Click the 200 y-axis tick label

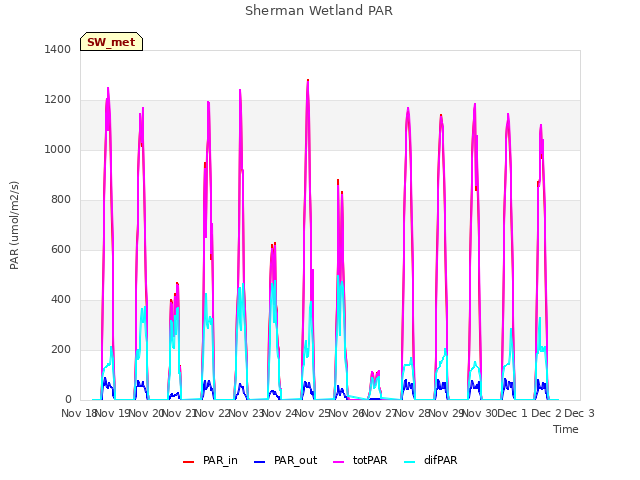click(x=61, y=349)
